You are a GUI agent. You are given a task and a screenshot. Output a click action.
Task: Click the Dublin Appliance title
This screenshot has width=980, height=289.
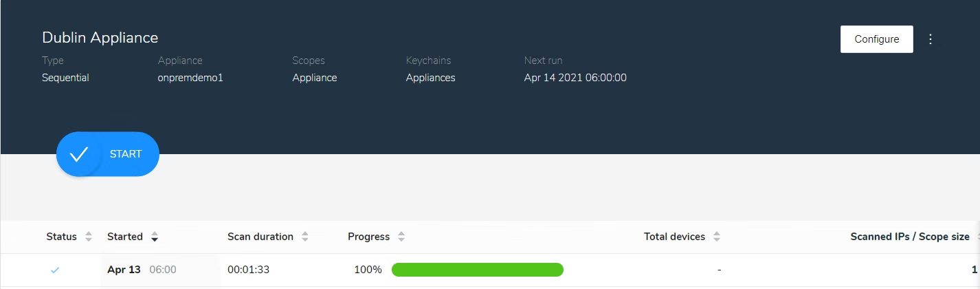[x=100, y=38]
